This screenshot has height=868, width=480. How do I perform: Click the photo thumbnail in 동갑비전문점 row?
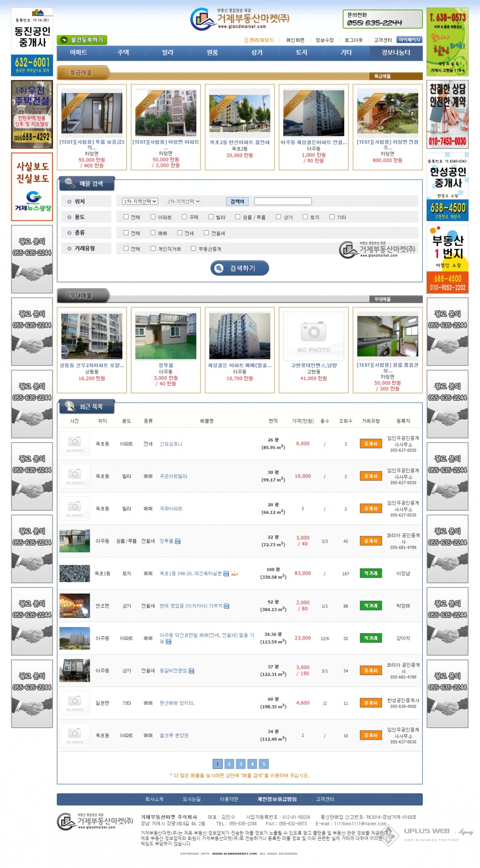click(74, 671)
